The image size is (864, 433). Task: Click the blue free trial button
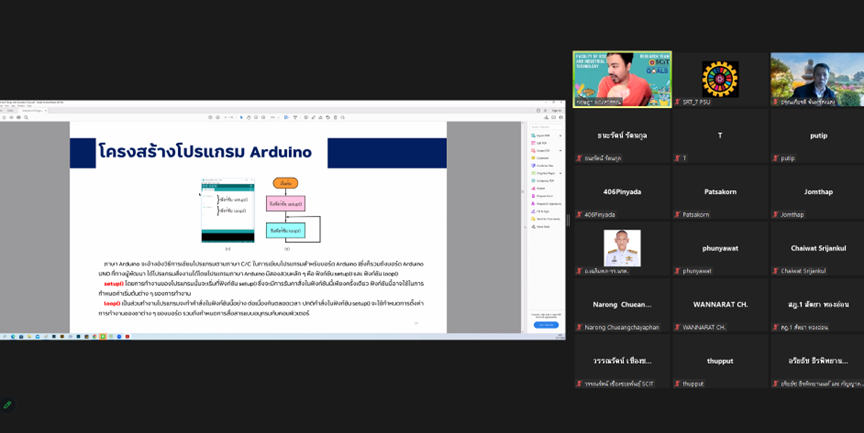[546, 325]
